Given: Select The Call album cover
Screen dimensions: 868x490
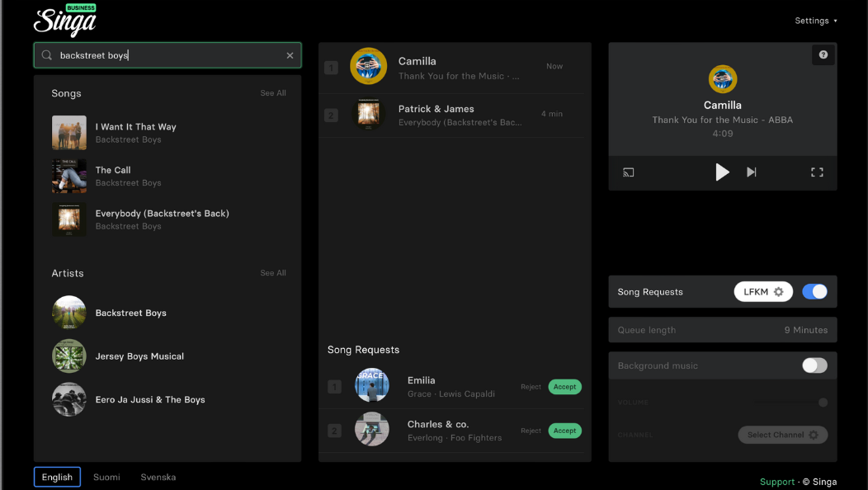Looking at the screenshot, I should click(x=69, y=176).
